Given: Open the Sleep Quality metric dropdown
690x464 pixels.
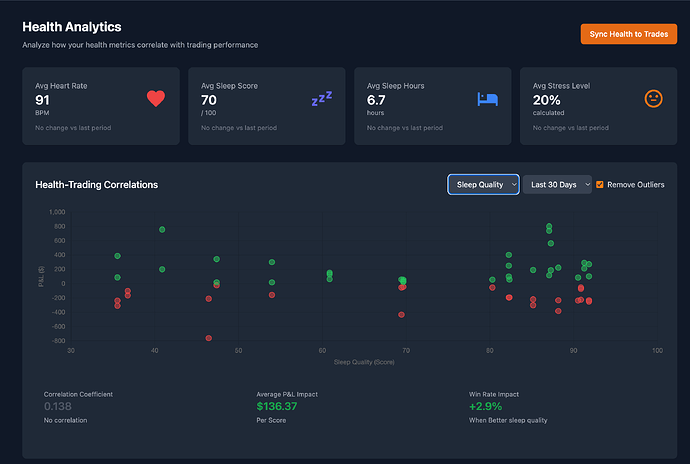Looking at the screenshot, I should click(483, 185).
